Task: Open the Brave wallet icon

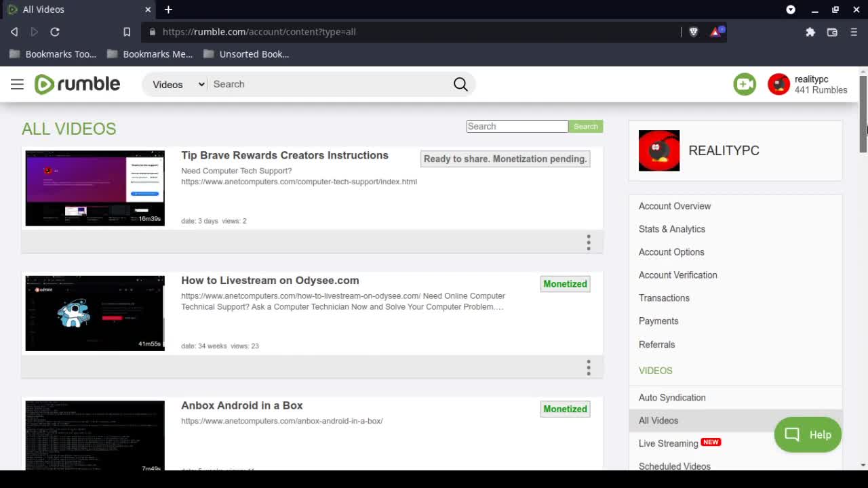Action: pos(832,32)
